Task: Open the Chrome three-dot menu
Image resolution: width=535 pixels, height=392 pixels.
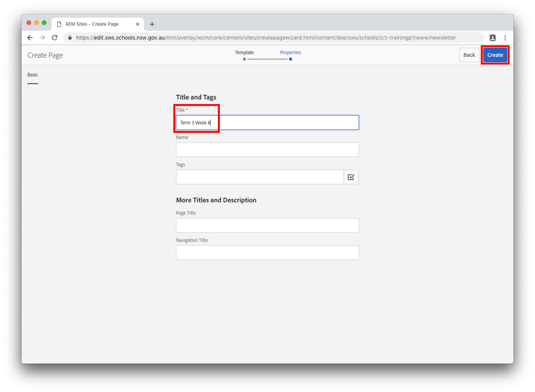Action: point(505,38)
